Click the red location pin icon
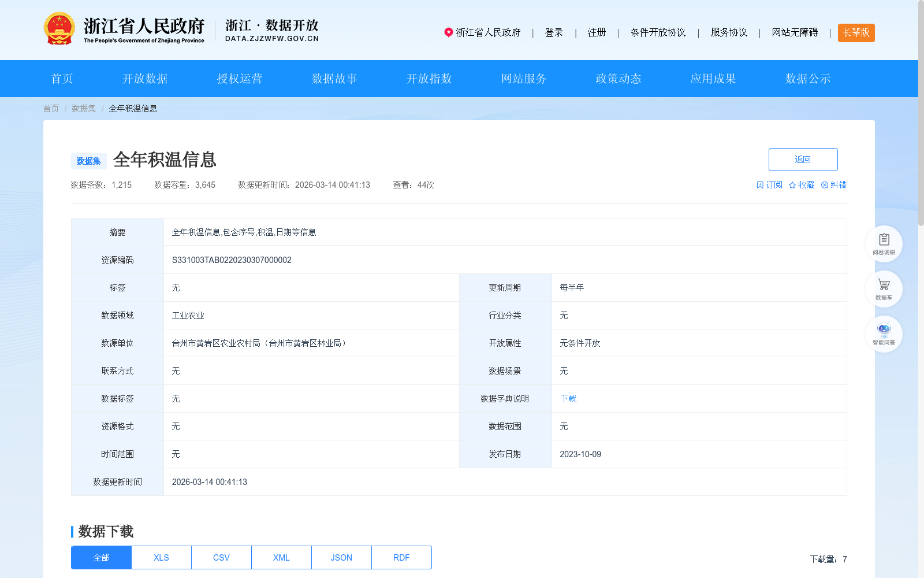 [x=448, y=32]
